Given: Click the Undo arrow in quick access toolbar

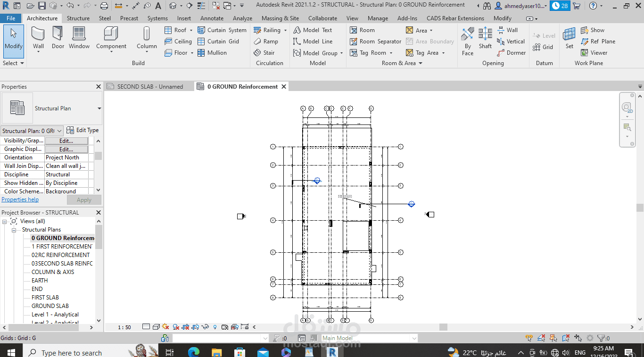Looking at the screenshot, I should [x=70, y=6].
